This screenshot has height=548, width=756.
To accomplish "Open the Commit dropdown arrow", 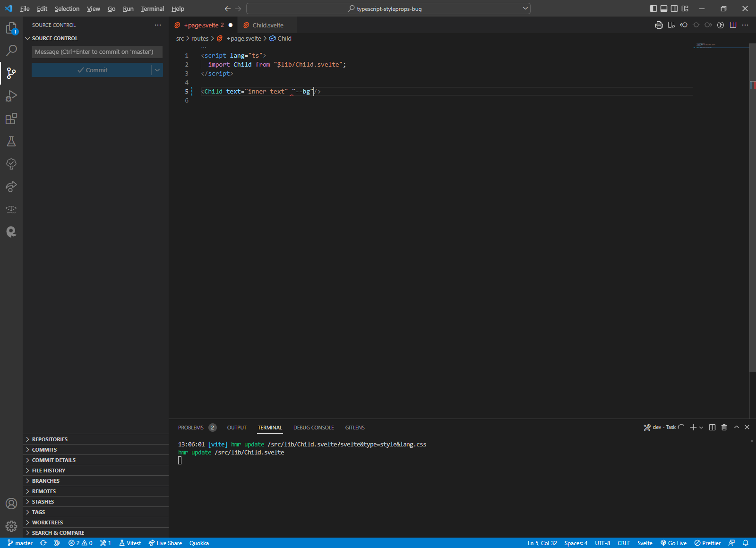I will coord(157,69).
